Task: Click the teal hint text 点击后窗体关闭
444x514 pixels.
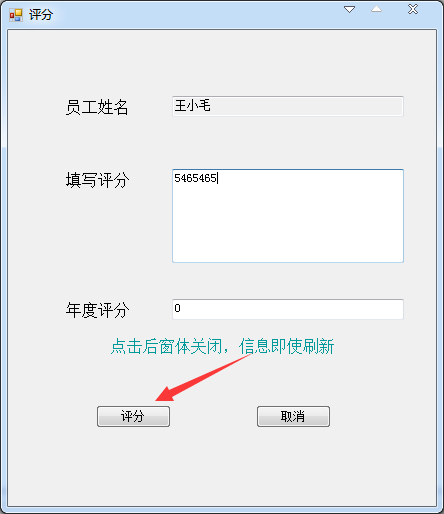Action: pyautogui.click(x=166, y=346)
